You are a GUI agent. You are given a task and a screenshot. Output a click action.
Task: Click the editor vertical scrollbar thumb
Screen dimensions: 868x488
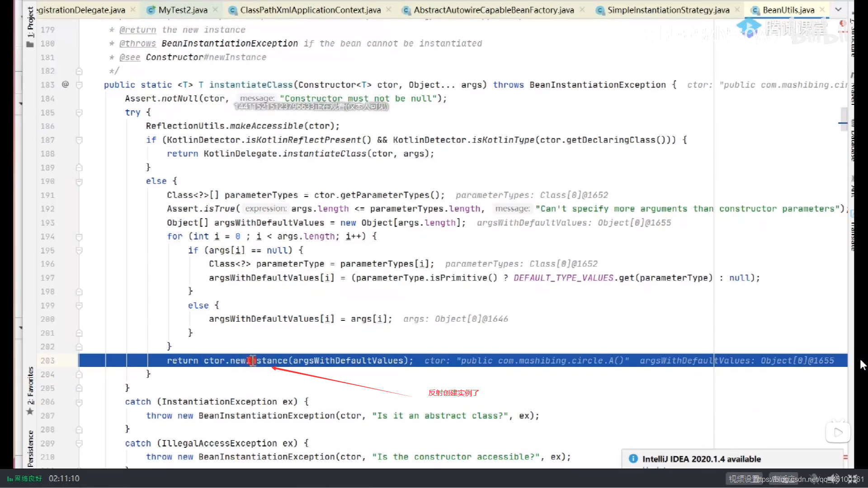pyautogui.click(x=844, y=119)
